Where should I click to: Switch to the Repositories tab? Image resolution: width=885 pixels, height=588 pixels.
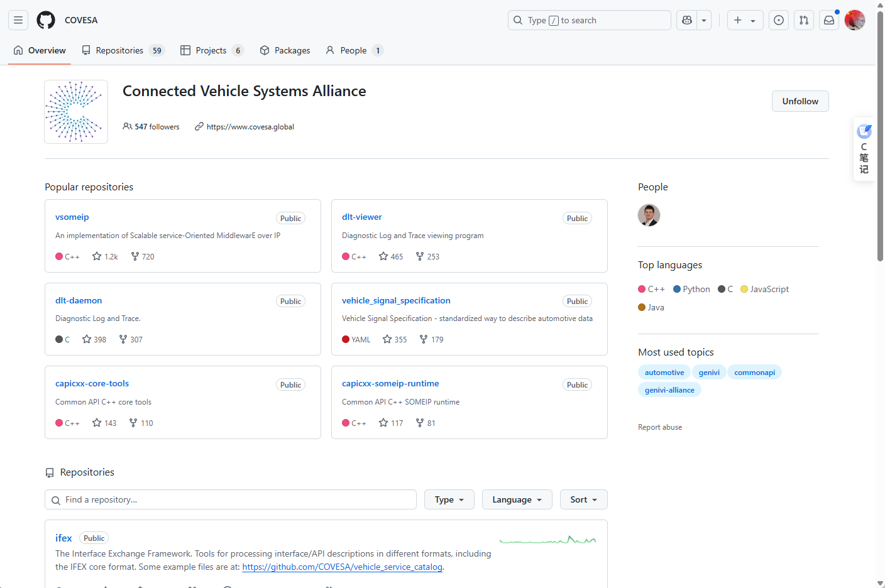pos(123,50)
